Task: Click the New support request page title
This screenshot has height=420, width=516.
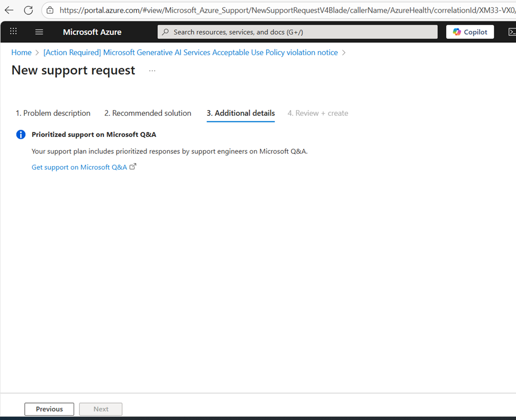Action: 74,70
